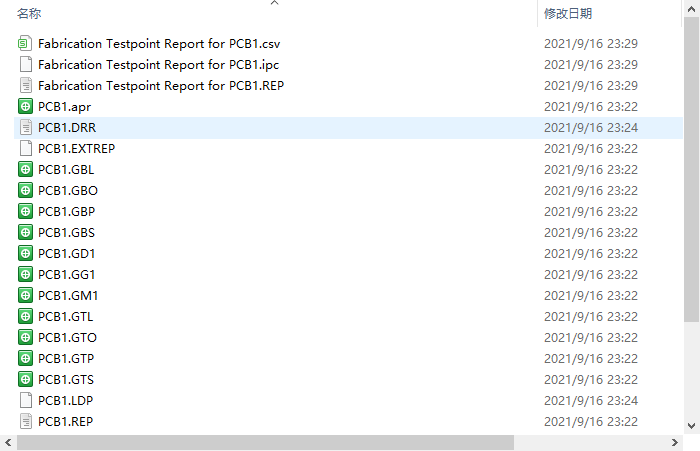Image resolution: width=700 pixels, height=451 pixels.
Task: Select the PCB1.apr file name
Action: point(64,107)
